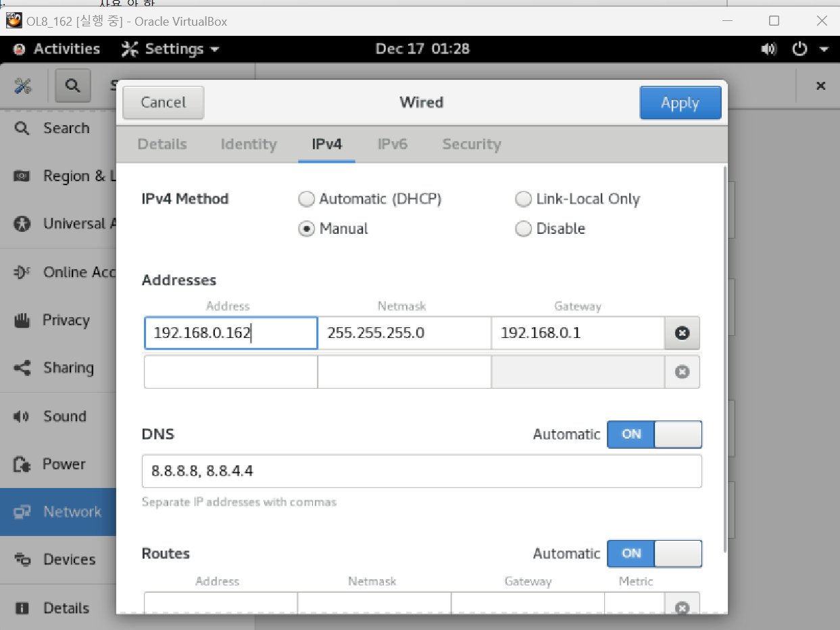This screenshot has width=840, height=630.
Task: Click the Apply button
Action: pos(680,103)
